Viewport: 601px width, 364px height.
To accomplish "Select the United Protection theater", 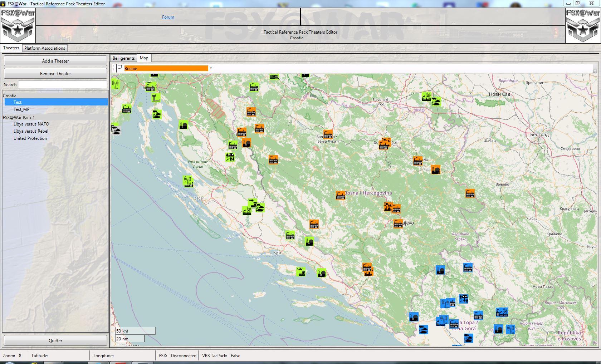I will pos(30,138).
